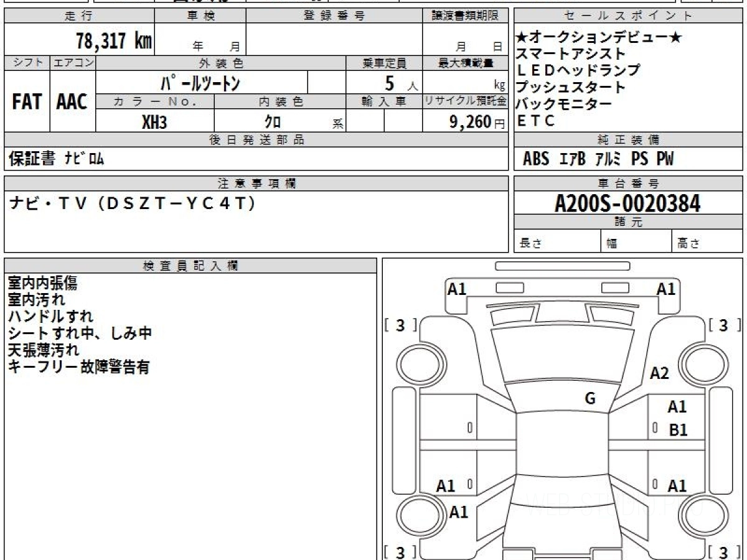Click the inspector note 室内汚れ
This screenshot has height=560, width=747.
click(36, 300)
